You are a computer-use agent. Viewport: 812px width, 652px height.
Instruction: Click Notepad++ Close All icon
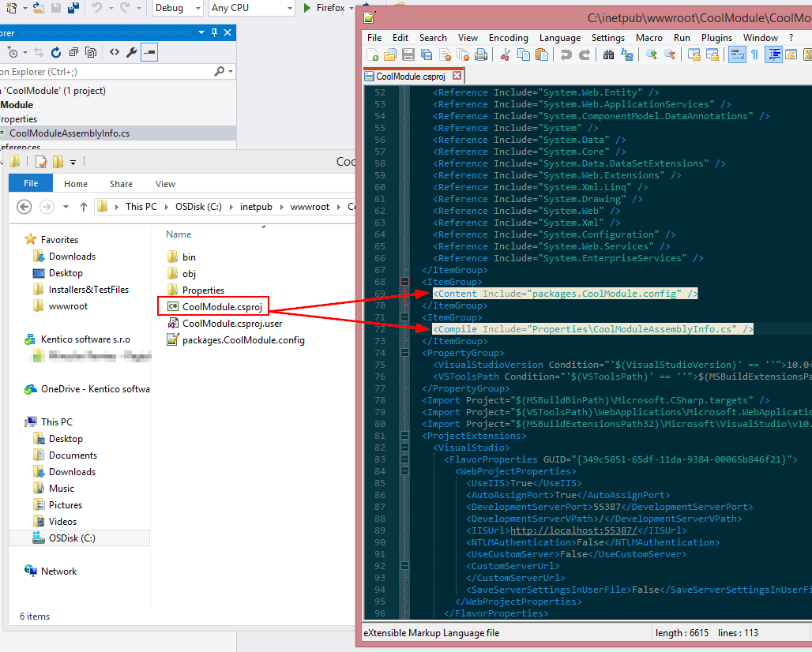(462, 54)
